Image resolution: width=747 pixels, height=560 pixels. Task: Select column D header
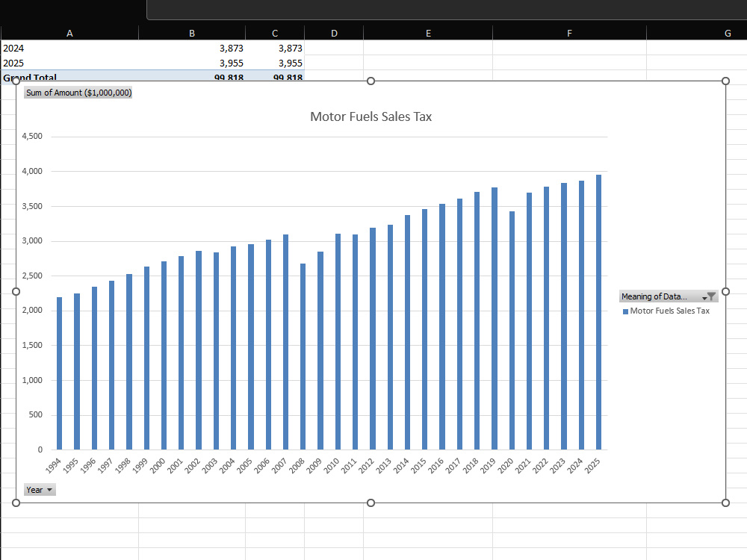click(334, 34)
